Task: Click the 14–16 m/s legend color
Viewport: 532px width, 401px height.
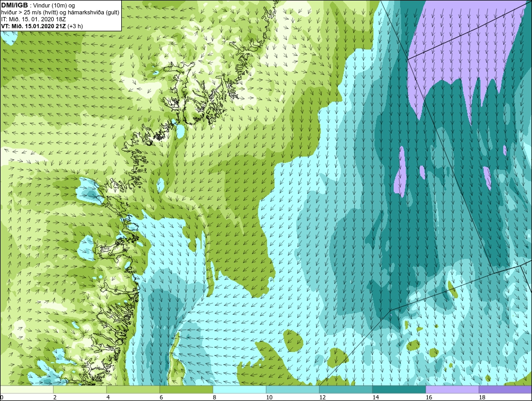Action: [x=399, y=389]
